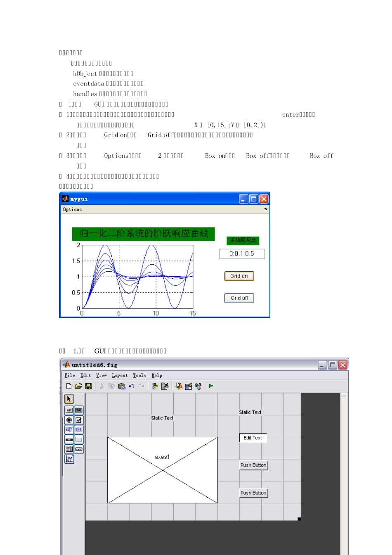Choose the Listbox palette tool
The height and width of the screenshot is (555, 392).
coord(69,449)
